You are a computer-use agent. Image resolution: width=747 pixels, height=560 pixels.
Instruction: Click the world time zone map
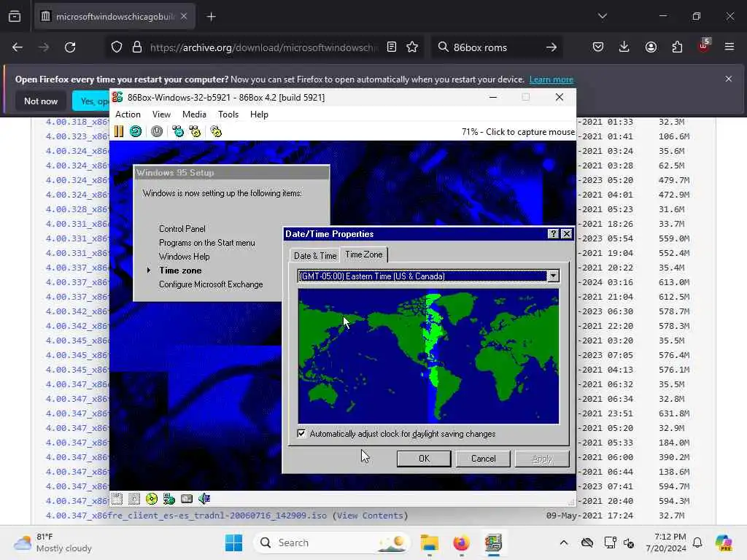click(x=428, y=356)
